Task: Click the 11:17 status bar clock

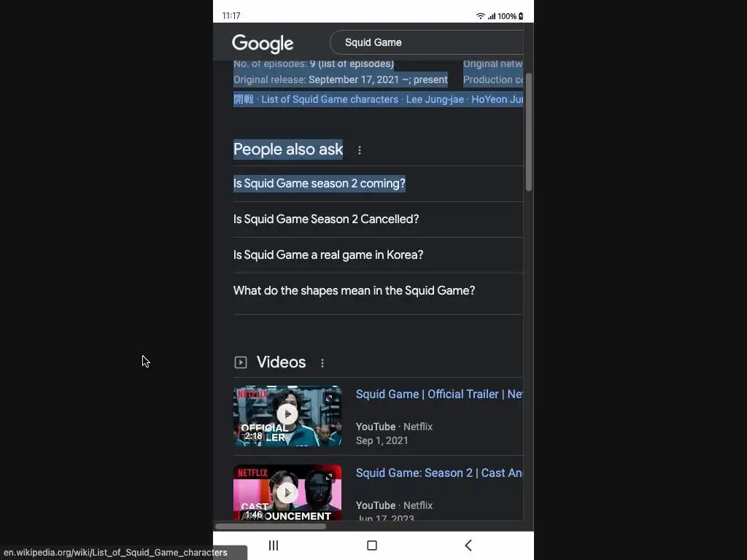Action: pos(231,16)
